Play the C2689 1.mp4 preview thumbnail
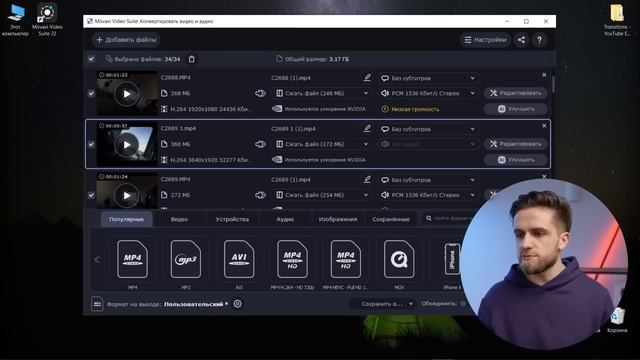The image size is (640, 360). click(x=127, y=144)
